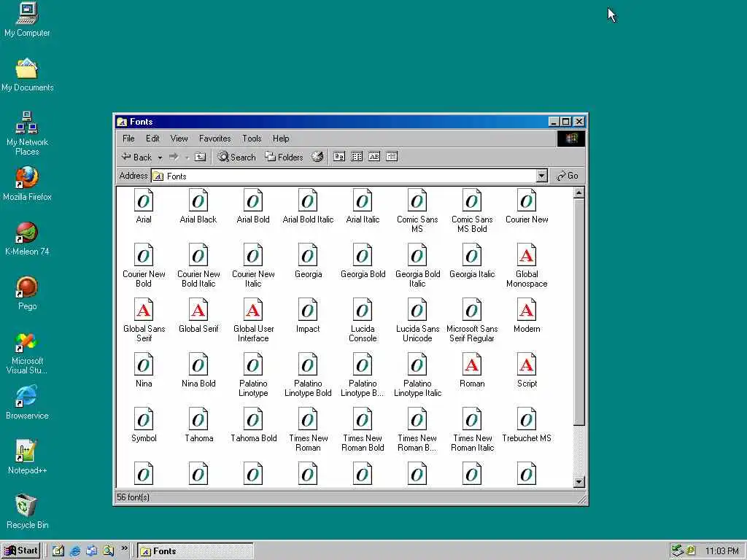Click the taskbar clock showing 11:03 PM
The width and height of the screenshot is (747, 560).
(x=721, y=551)
